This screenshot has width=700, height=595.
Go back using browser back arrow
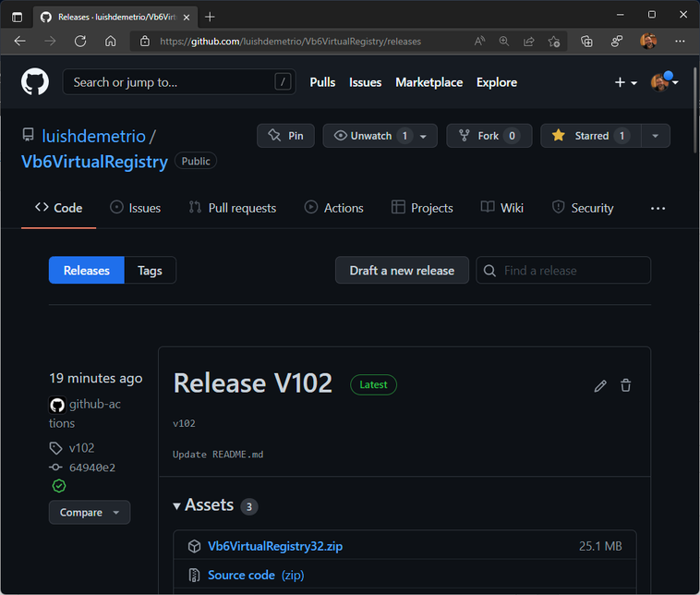(19, 41)
